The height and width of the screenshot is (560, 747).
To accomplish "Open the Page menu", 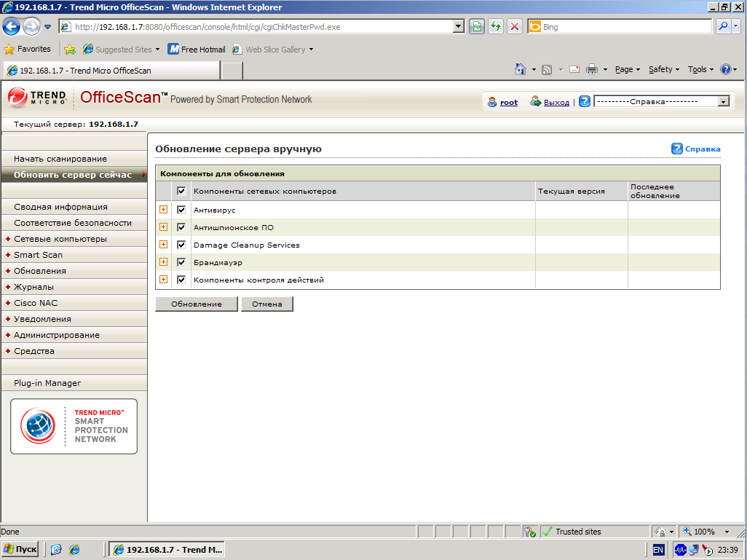I will [627, 70].
